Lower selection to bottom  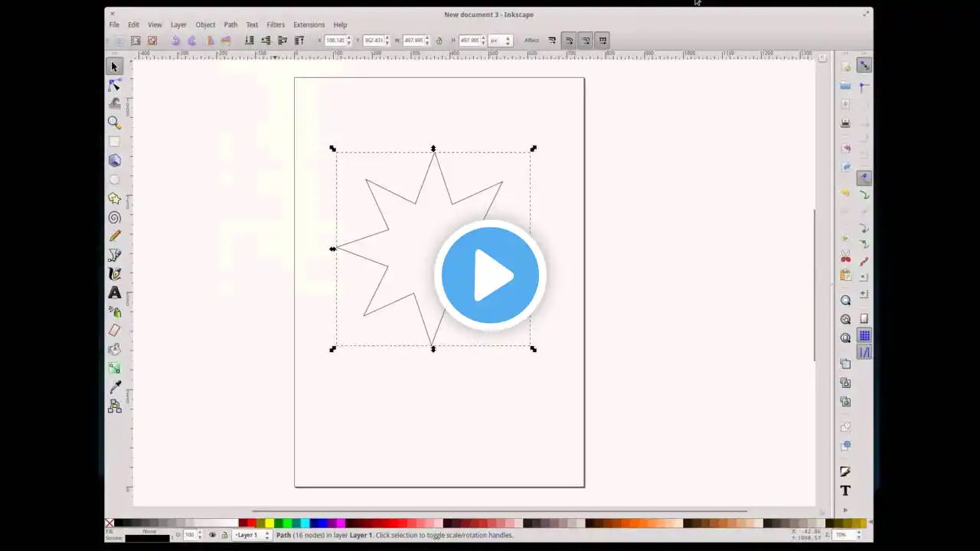[x=249, y=41]
